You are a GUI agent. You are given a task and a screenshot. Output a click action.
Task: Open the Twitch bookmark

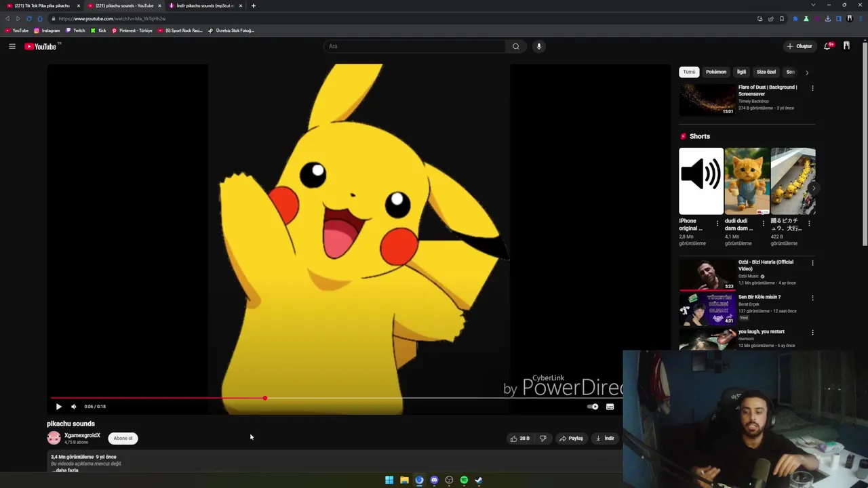click(x=75, y=30)
